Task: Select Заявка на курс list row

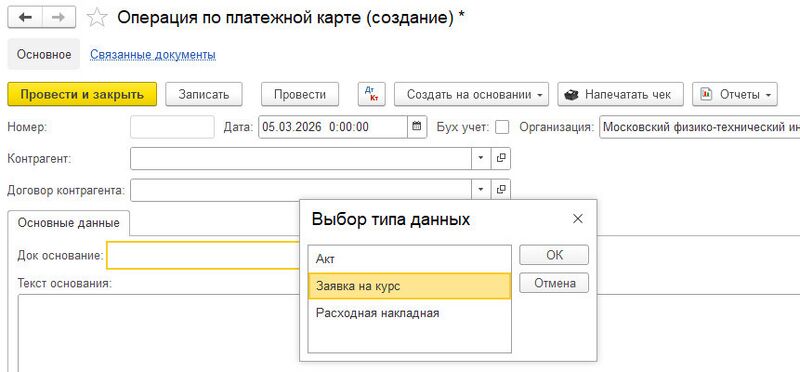Action: (x=410, y=286)
